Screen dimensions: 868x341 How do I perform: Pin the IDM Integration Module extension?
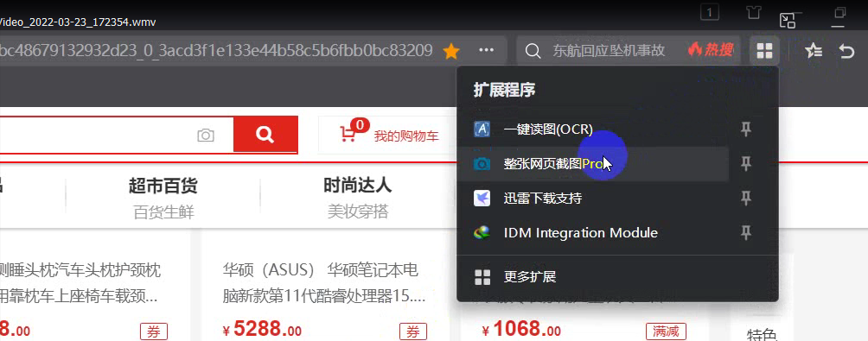pyautogui.click(x=746, y=233)
